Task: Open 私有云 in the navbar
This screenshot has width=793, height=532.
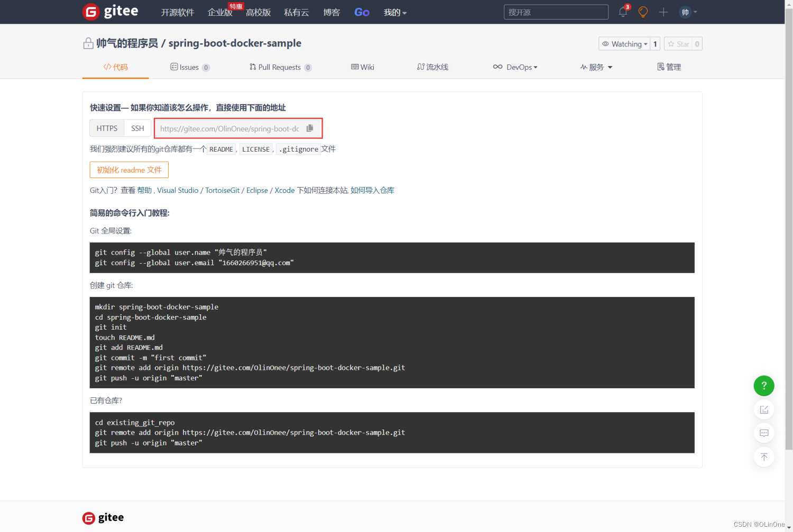Action: click(x=297, y=12)
